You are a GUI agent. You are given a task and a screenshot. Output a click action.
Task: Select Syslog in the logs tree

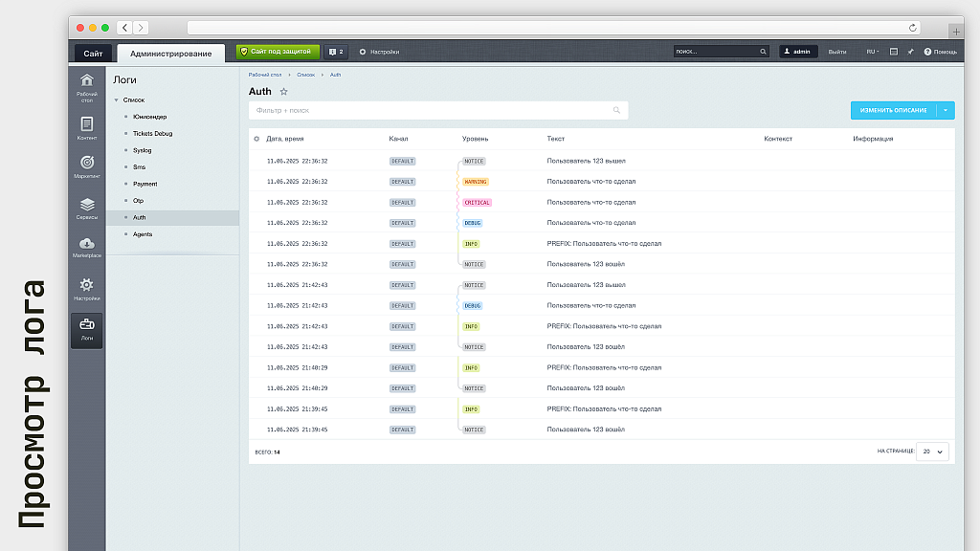point(142,150)
